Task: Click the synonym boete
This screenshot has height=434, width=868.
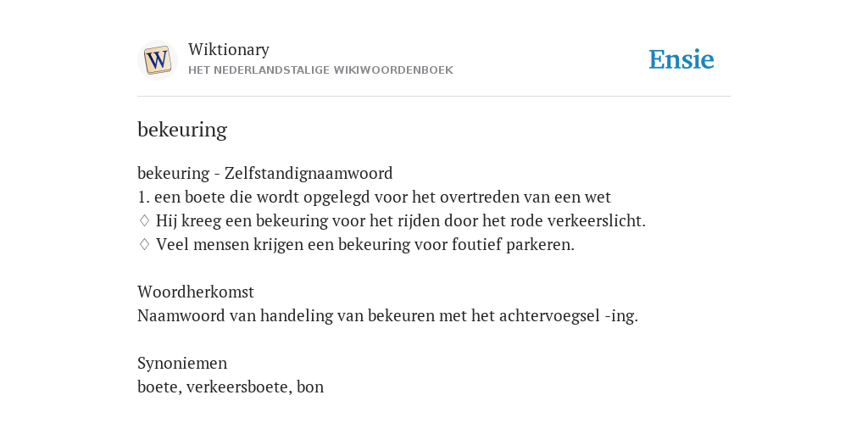Action: pyautogui.click(x=158, y=387)
